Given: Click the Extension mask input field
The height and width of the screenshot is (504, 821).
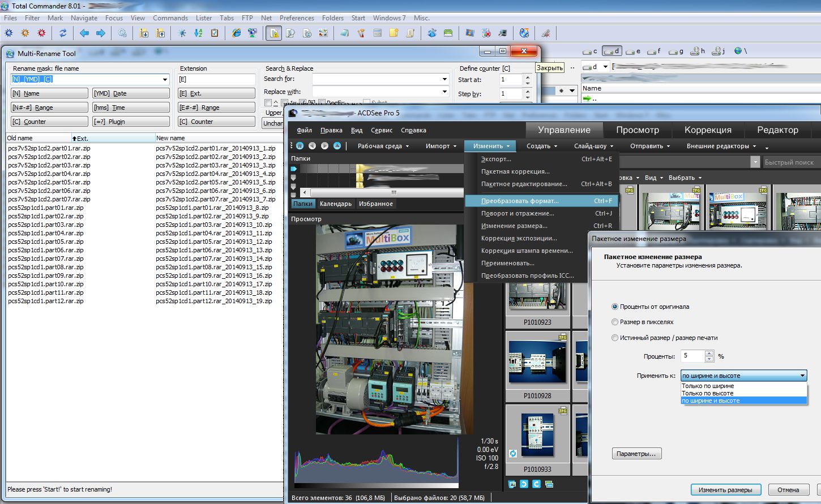Looking at the screenshot, I should tap(217, 80).
